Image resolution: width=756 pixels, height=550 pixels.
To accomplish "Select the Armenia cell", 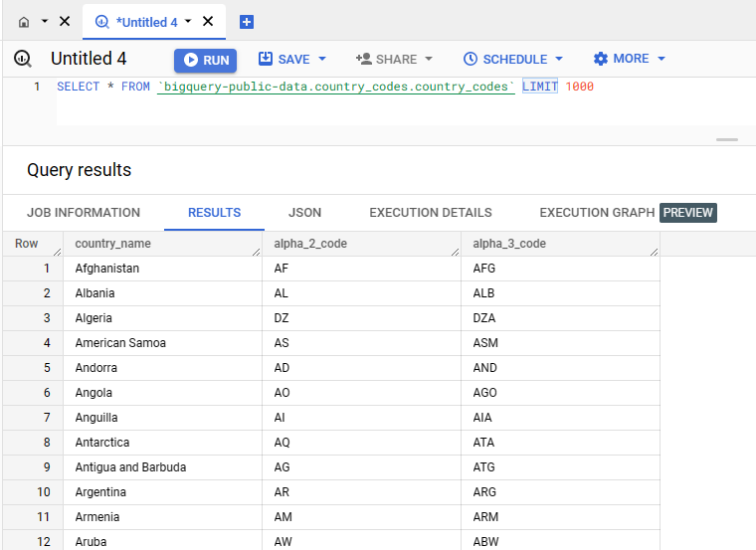I will (163, 517).
